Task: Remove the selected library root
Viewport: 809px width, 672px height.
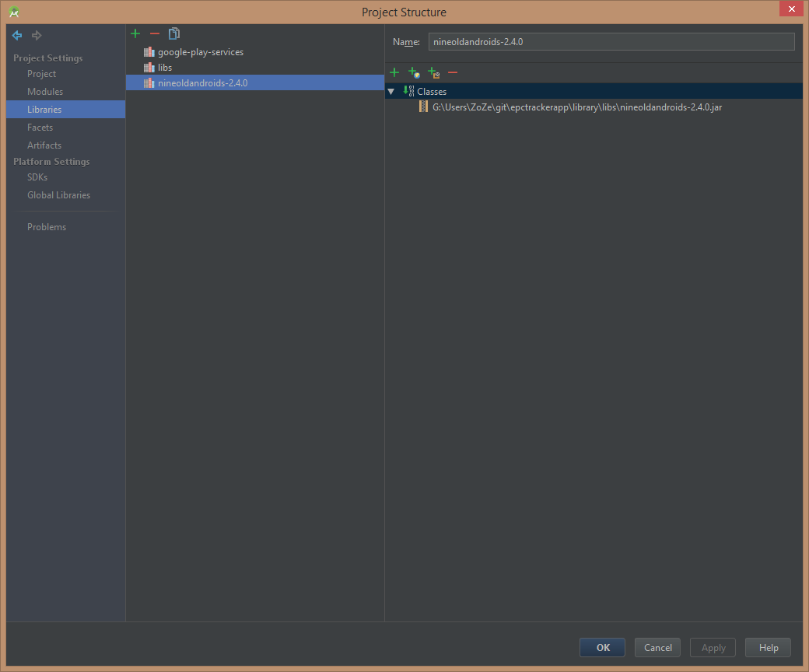Action: [x=453, y=72]
